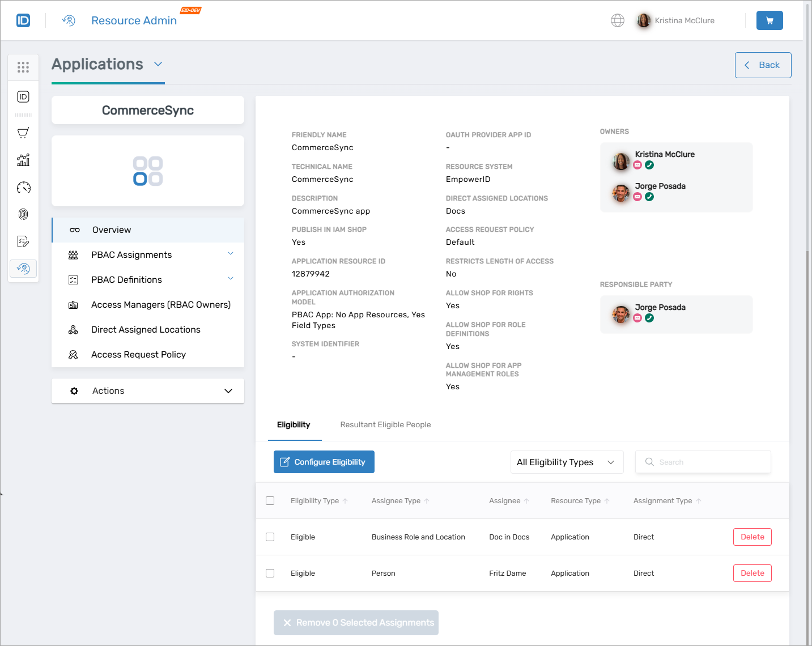The image size is (812, 646).
Task: Click the magnifier icon in the Search box
Action: pos(649,462)
